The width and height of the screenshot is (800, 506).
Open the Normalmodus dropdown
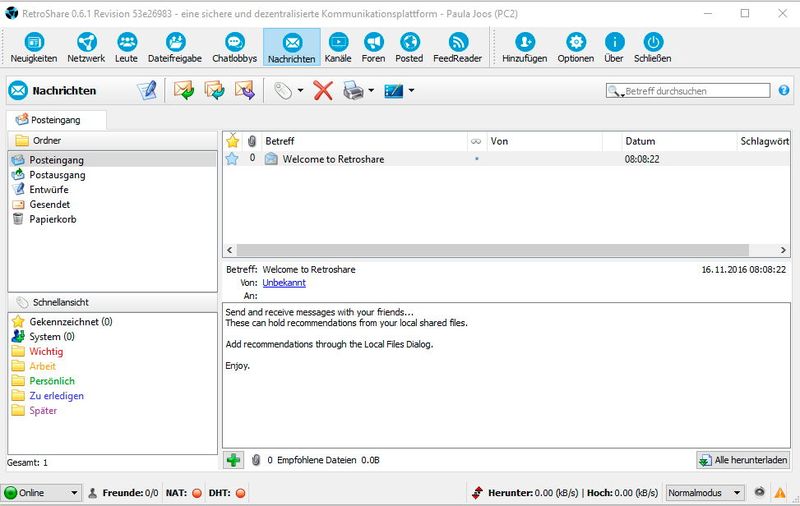tap(704, 493)
